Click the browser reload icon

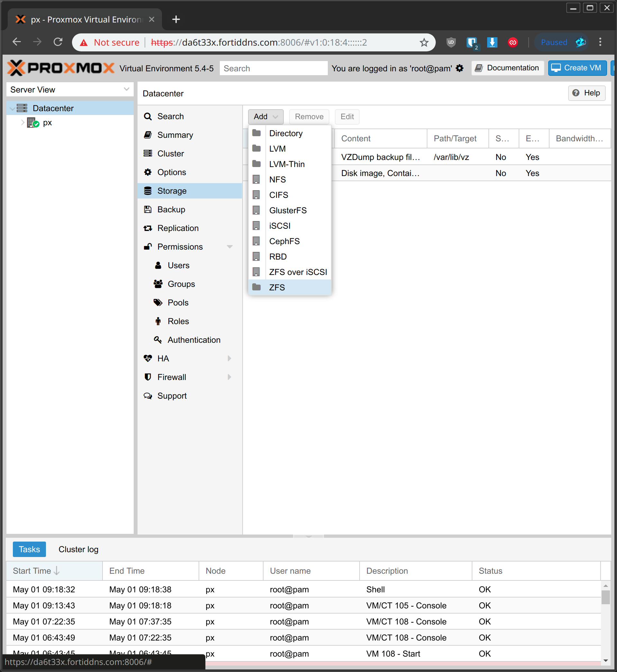58,42
